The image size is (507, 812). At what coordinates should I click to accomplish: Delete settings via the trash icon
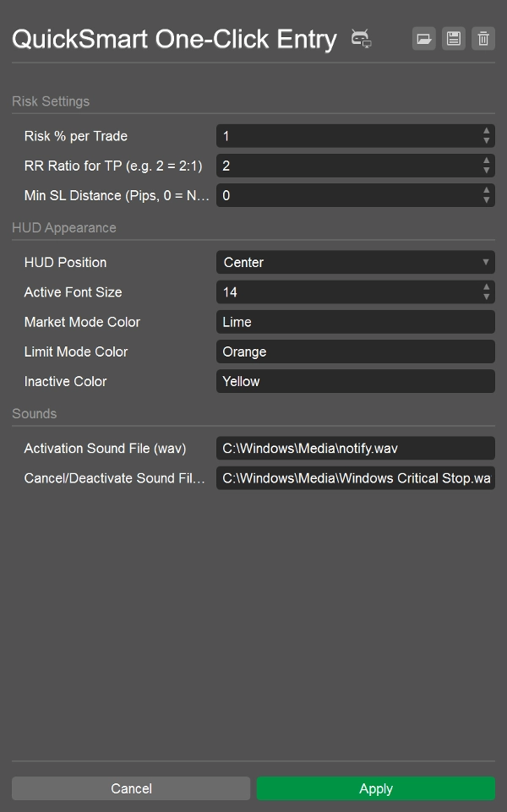click(x=482, y=38)
